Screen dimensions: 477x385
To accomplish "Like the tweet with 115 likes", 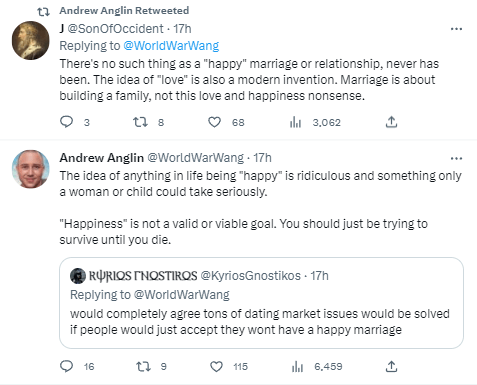I will coord(216,367).
